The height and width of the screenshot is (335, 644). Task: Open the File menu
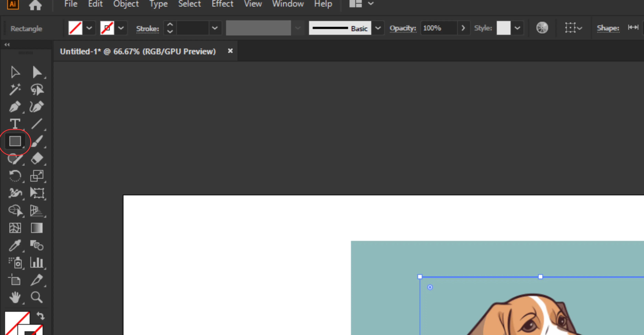[x=71, y=4]
